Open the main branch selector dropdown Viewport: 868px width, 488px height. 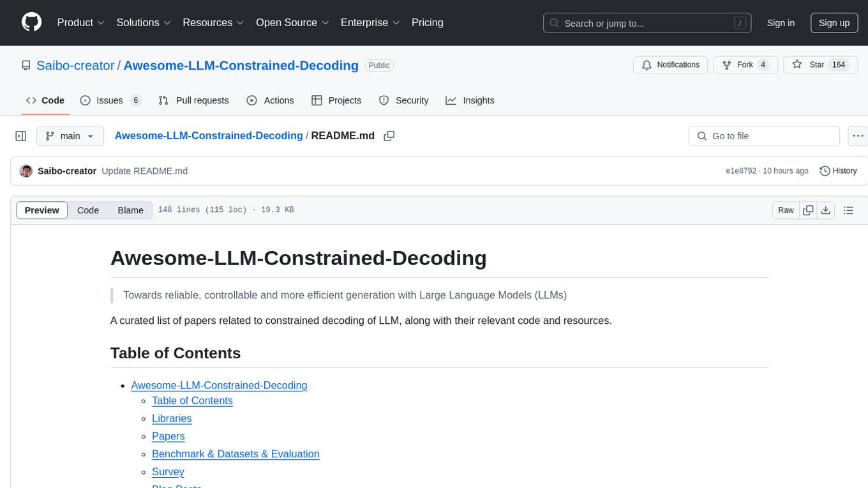point(70,136)
